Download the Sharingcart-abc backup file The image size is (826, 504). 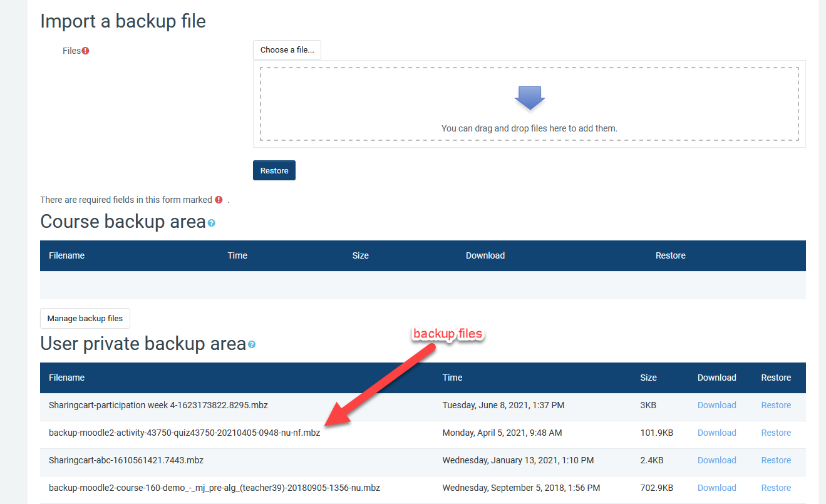(x=716, y=460)
